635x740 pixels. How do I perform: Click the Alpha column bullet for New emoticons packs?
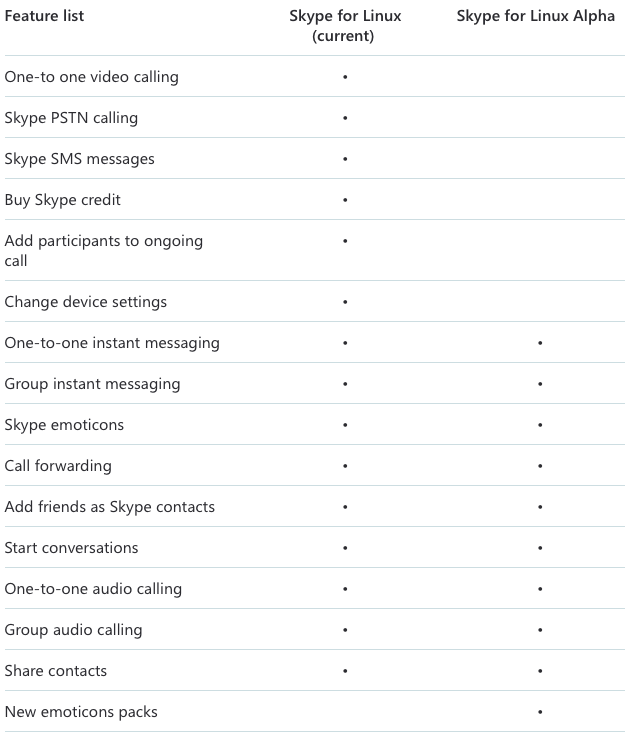[x=540, y=712]
